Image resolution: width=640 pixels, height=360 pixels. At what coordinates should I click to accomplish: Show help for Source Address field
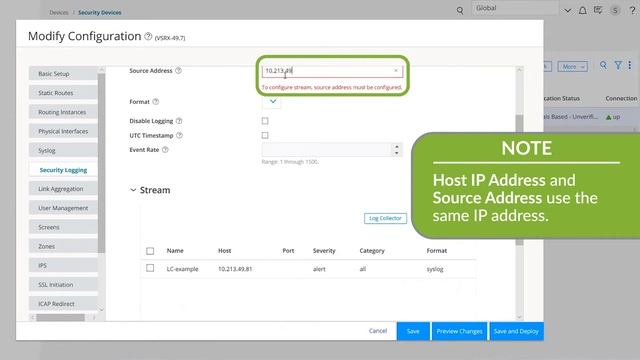click(x=178, y=71)
